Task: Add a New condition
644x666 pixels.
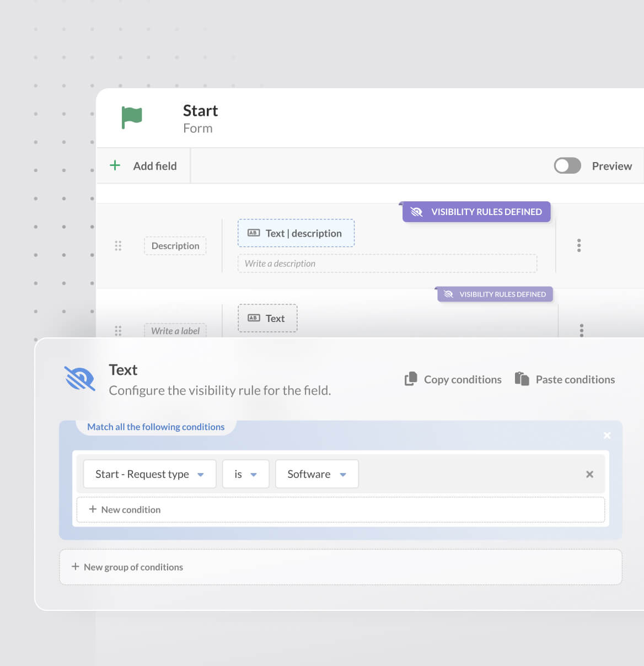Action: coord(125,509)
